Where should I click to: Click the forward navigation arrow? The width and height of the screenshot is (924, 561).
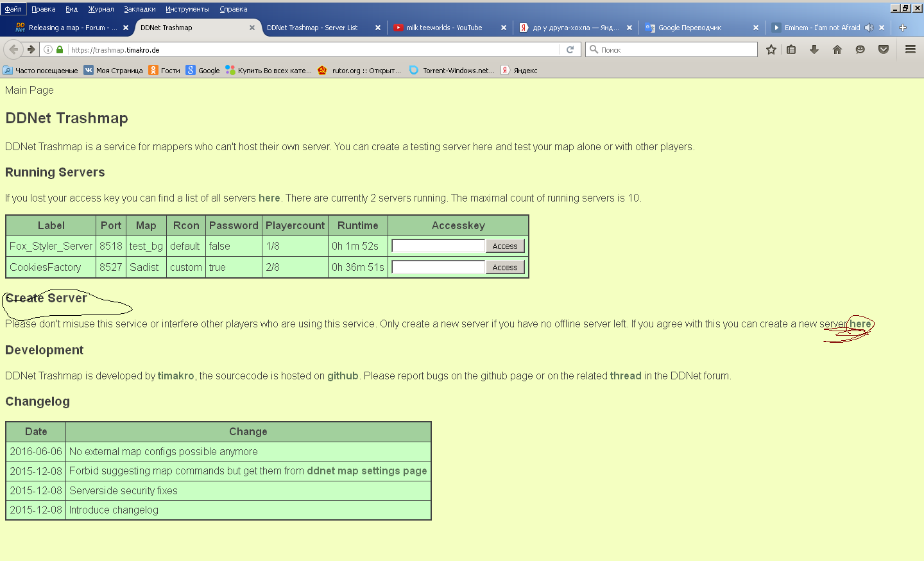pos(30,49)
